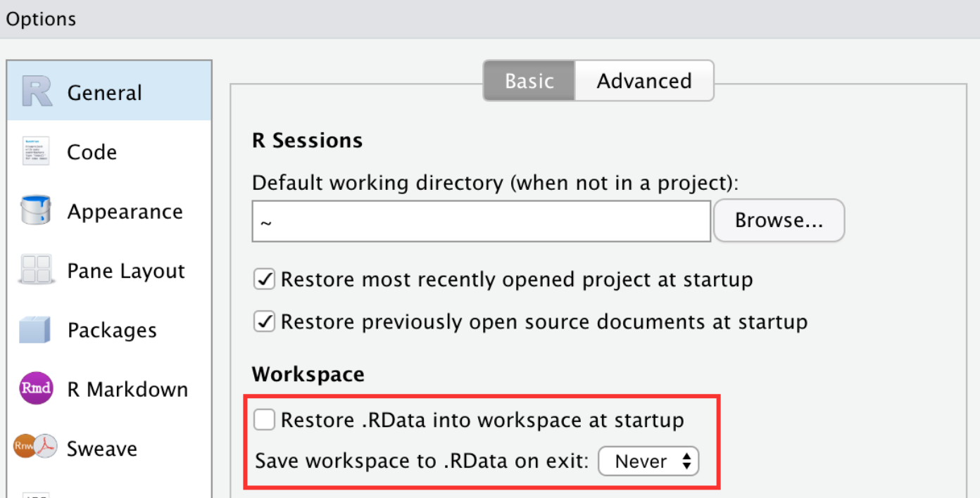Enable Restore .RData into workspace at startup

pyautogui.click(x=264, y=420)
